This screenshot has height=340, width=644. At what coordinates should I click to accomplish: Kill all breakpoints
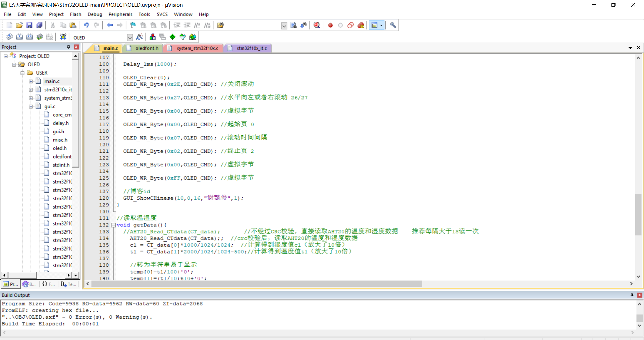click(361, 25)
